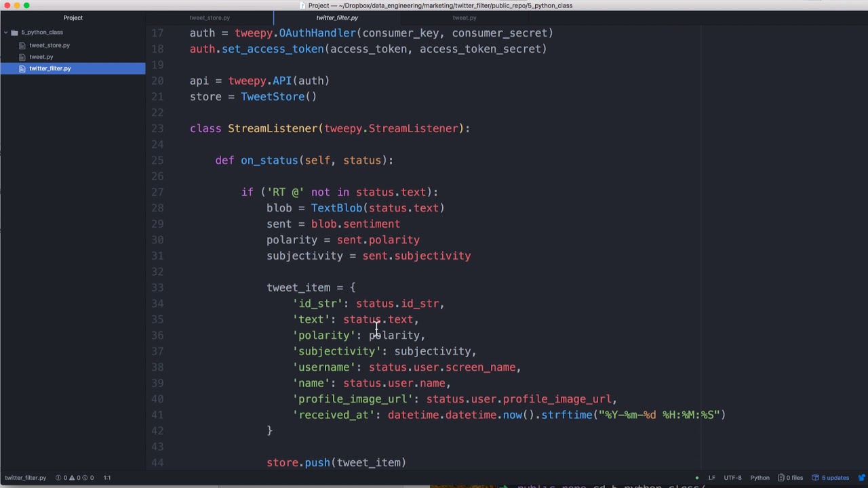
Task: Change the Python grammar selector
Action: (x=759, y=478)
